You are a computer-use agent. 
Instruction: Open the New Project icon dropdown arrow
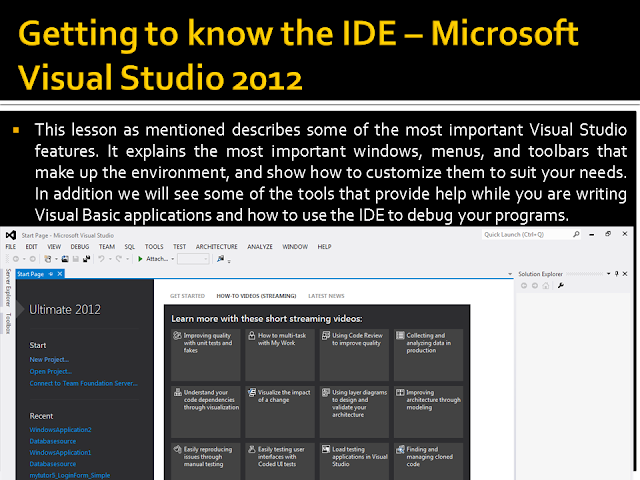[x=56, y=259]
